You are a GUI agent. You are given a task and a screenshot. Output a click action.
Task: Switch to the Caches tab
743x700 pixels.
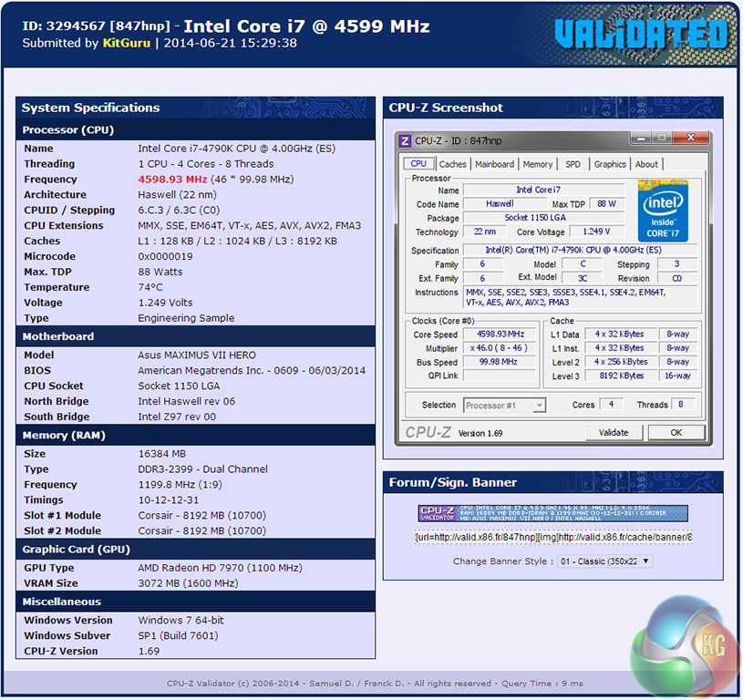click(452, 164)
